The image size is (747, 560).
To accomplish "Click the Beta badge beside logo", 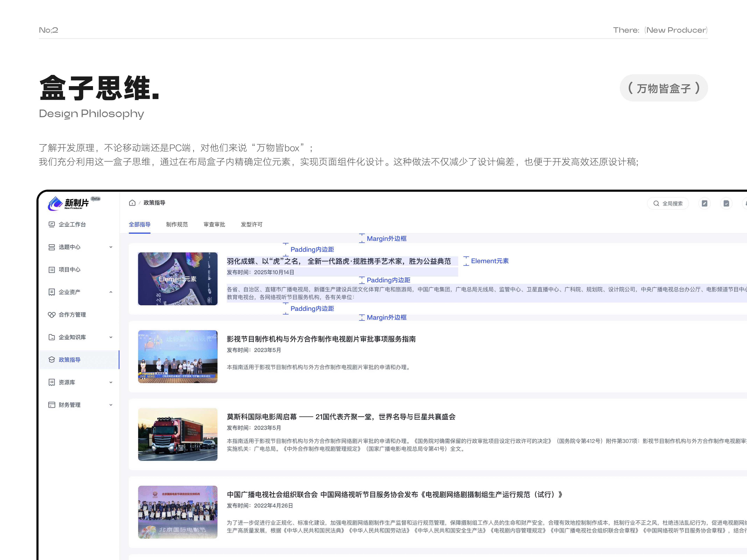I will (x=96, y=199).
